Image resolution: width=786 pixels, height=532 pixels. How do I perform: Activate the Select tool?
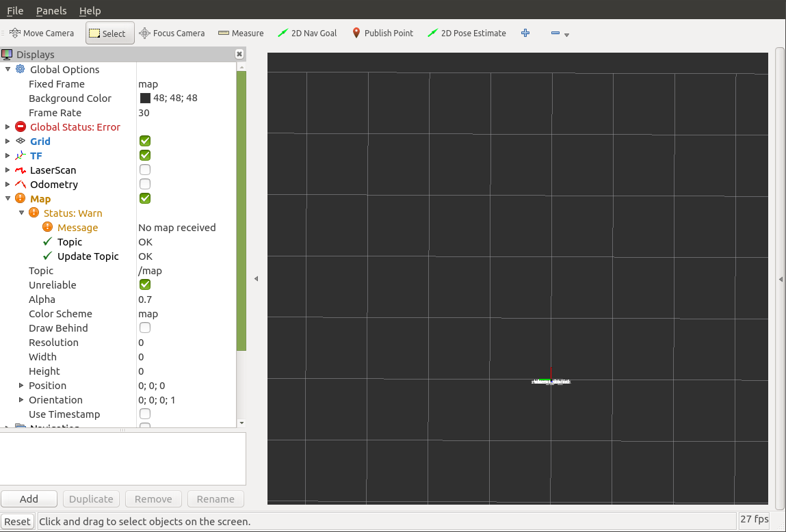click(x=109, y=33)
